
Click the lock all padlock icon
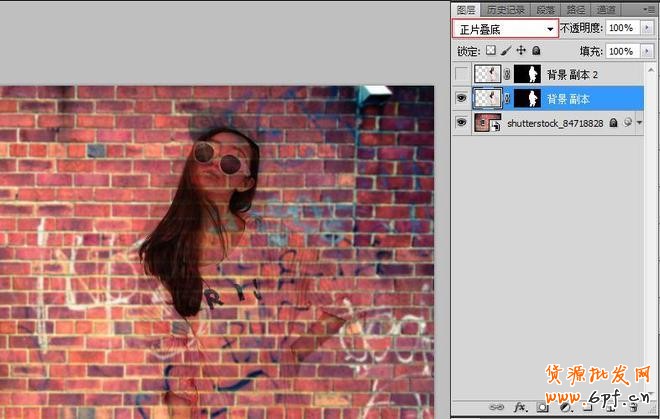coord(536,50)
